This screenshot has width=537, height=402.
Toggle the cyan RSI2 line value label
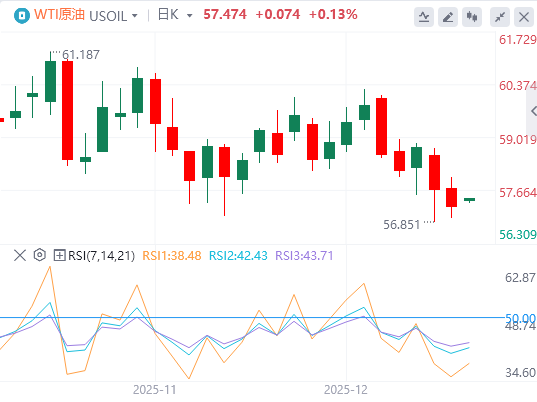click(x=238, y=256)
